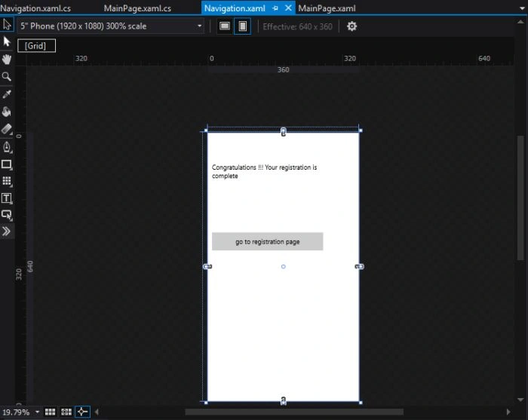Pin the Navigation.xaml tab
This screenshot has height=420, width=528.
(275, 8)
